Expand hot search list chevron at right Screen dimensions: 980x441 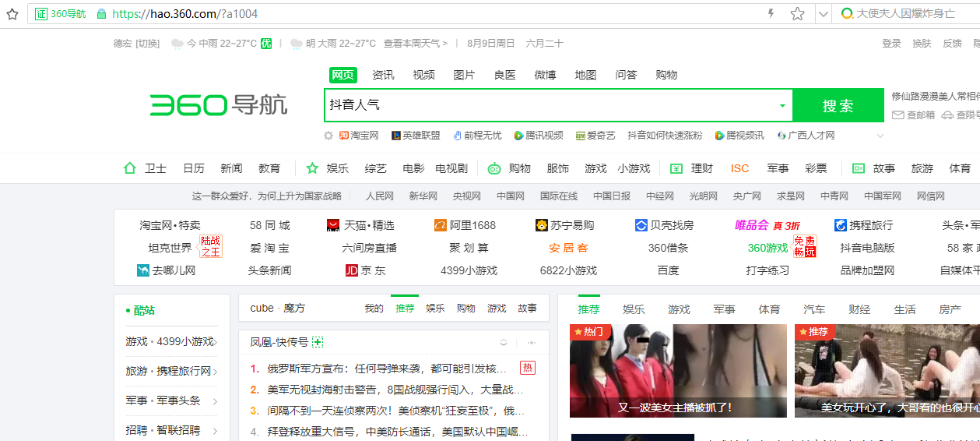point(880,136)
